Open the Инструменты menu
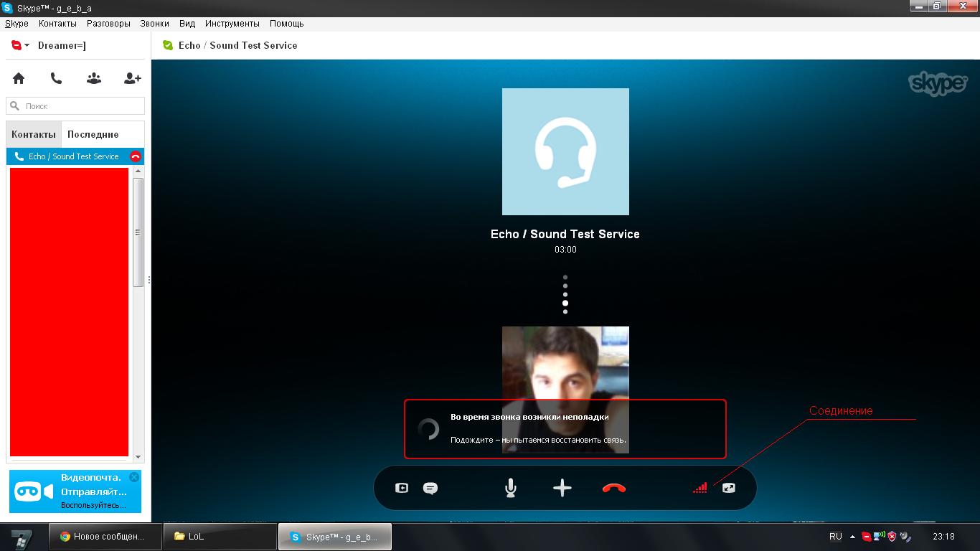 [232, 24]
